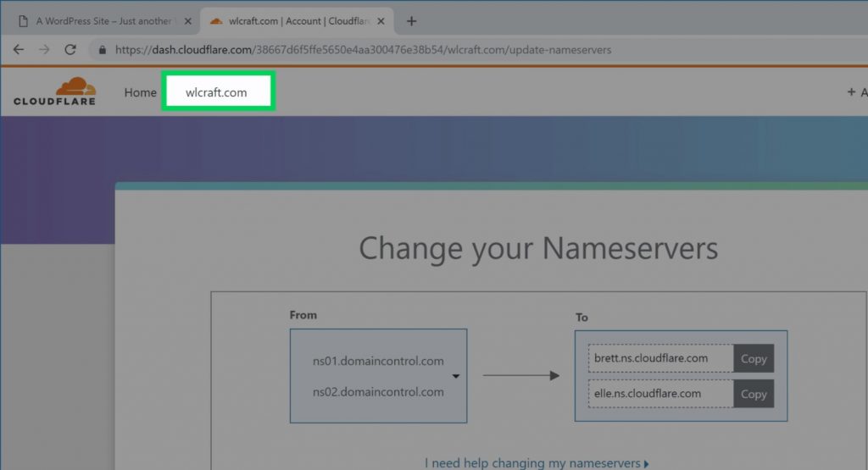
Task: Click the Cloudflare tab favicon
Action: pyautogui.click(x=216, y=21)
